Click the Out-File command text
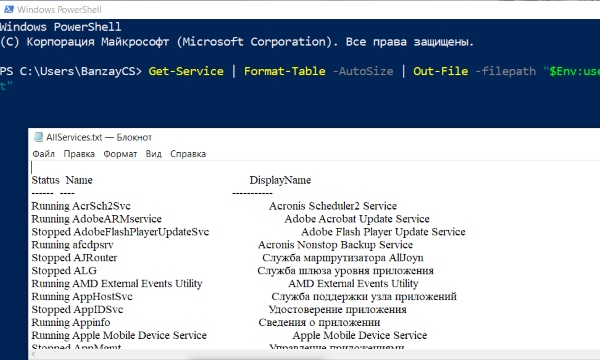This screenshot has width=600, height=360. click(x=440, y=71)
